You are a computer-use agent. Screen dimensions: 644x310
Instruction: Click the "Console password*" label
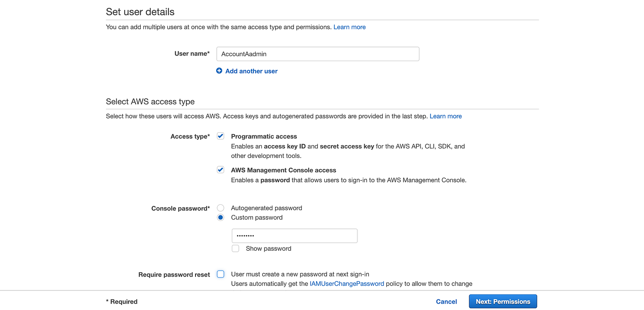click(x=180, y=208)
